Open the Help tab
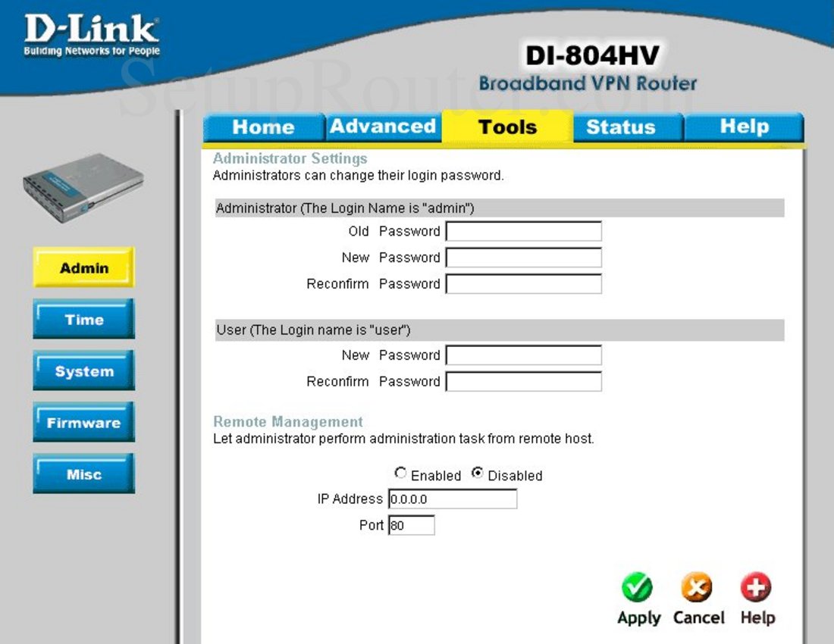The height and width of the screenshot is (644, 834). (x=744, y=127)
